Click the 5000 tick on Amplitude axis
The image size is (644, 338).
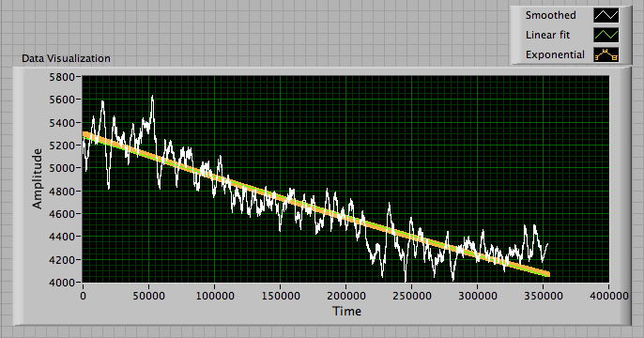(x=62, y=168)
